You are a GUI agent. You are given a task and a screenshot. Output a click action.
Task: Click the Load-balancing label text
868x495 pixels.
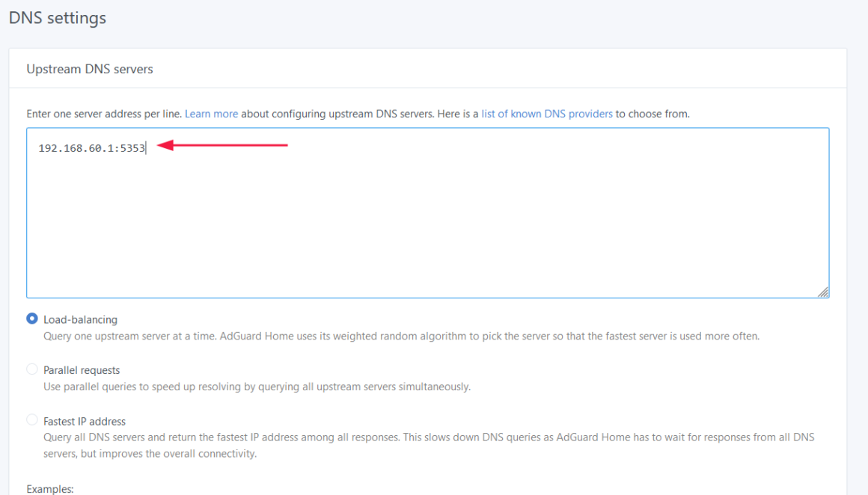tap(80, 320)
